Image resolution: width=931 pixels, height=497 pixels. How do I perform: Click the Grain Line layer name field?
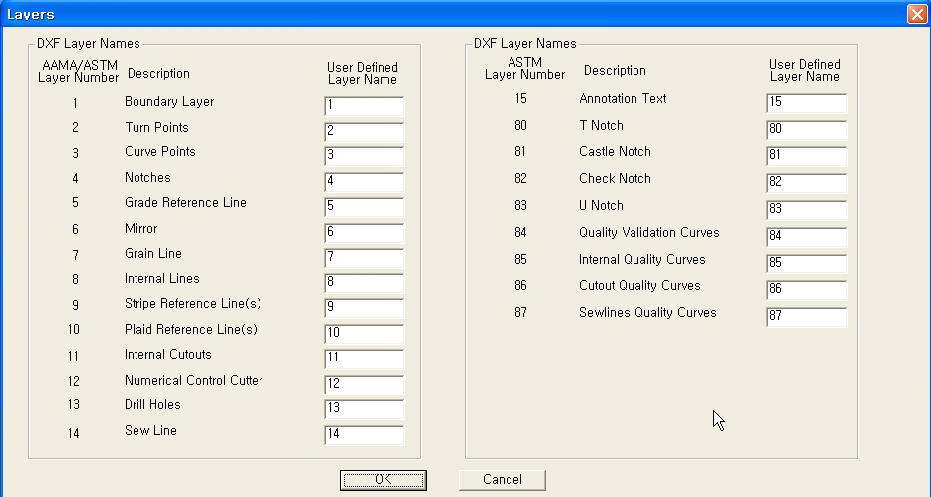[364, 258]
